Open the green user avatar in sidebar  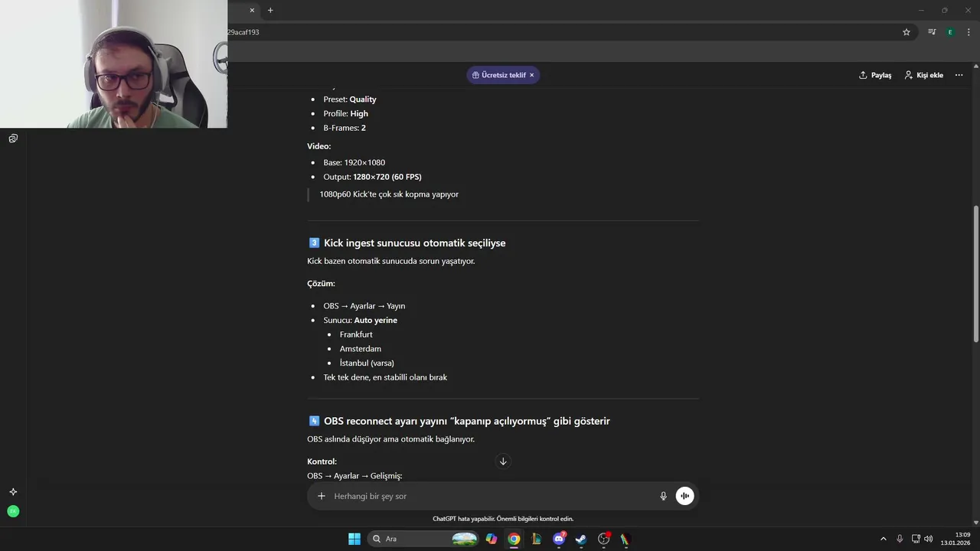(x=13, y=511)
